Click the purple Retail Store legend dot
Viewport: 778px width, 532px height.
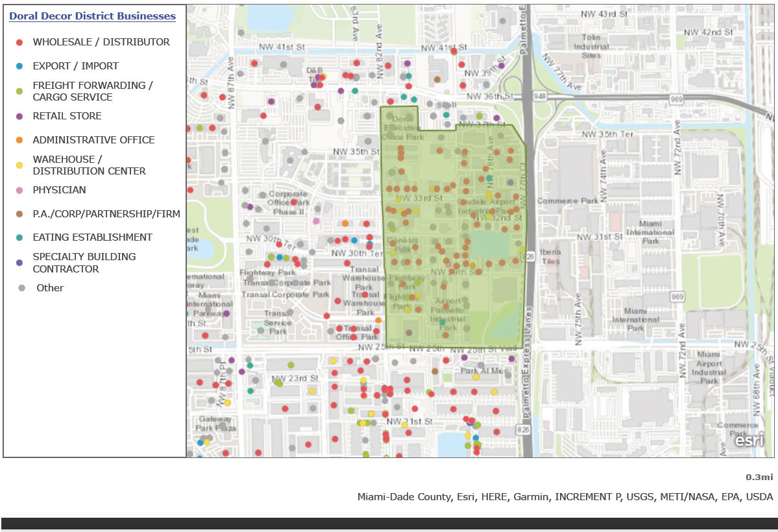(x=19, y=116)
